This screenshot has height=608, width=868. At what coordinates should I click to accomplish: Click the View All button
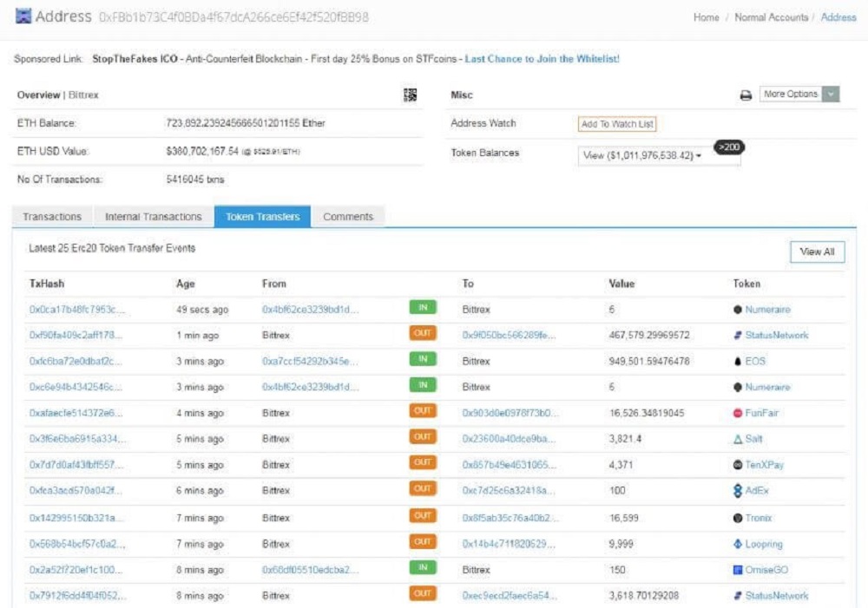tap(817, 252)
